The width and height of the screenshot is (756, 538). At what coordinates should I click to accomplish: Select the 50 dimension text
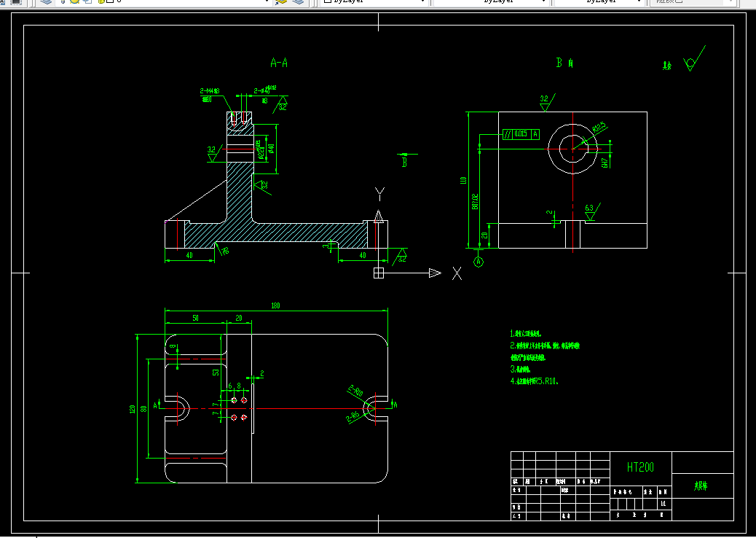(x=195, y=318)
